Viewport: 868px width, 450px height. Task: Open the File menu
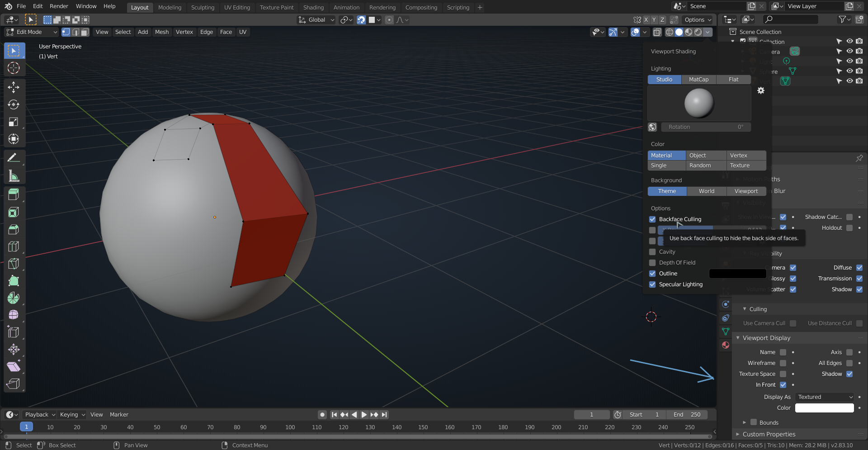click(21, 6)
